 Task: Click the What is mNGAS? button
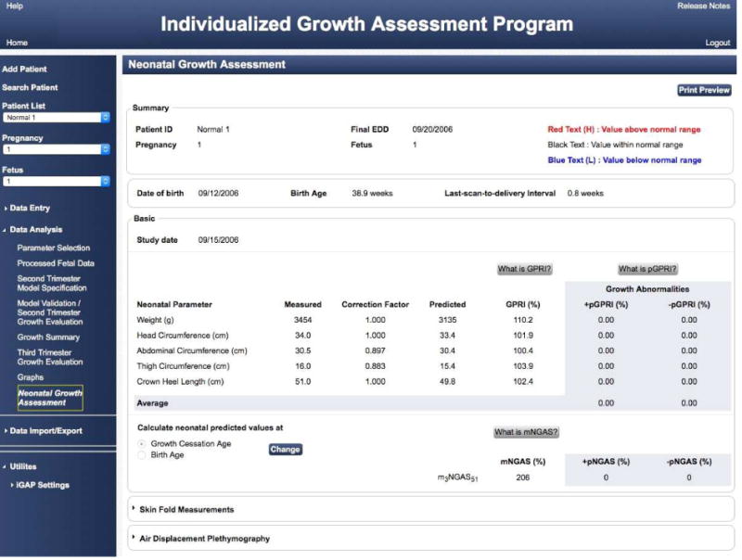click(525, 432)
